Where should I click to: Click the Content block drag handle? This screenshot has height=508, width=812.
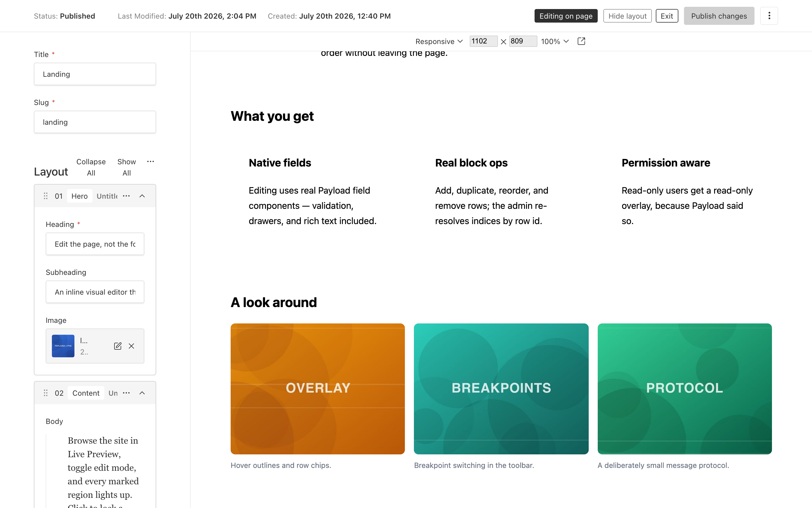pyautogui.click(x=46, y=393)
